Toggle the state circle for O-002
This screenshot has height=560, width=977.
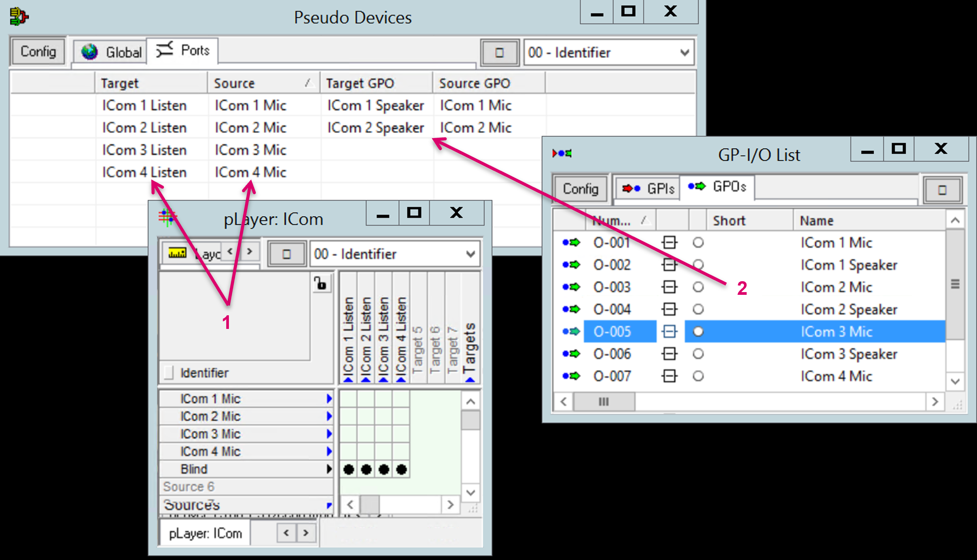(698, 265)
